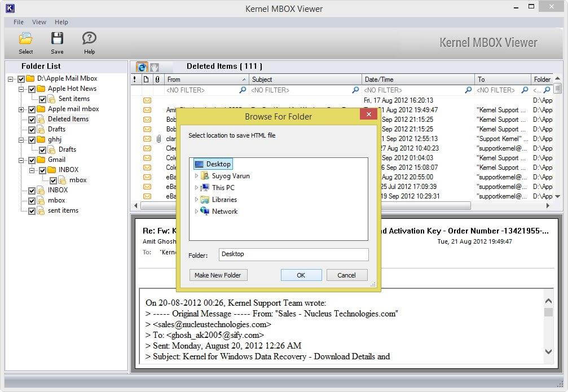Collapse the D:\Apple Mail Mbox root node
568x392 pixels.
[x=11, y=78]
